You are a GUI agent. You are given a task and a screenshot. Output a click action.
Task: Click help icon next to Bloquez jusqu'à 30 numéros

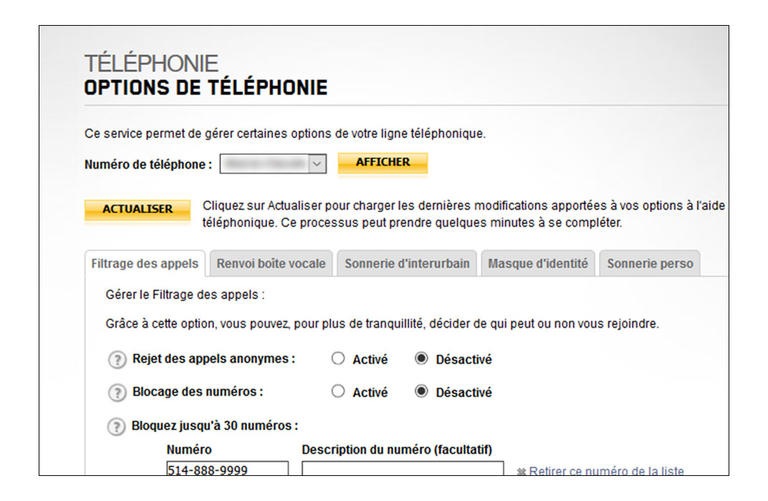pyautogui.click(x=116, y=426)
